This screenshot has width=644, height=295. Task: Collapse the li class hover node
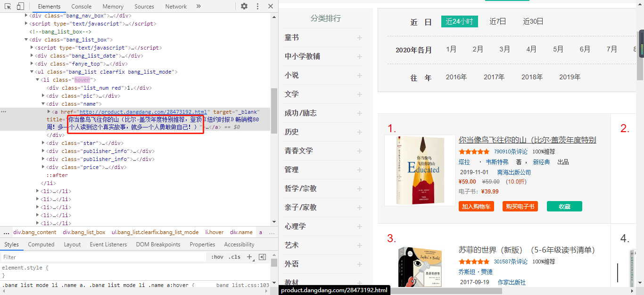[37, 80]
